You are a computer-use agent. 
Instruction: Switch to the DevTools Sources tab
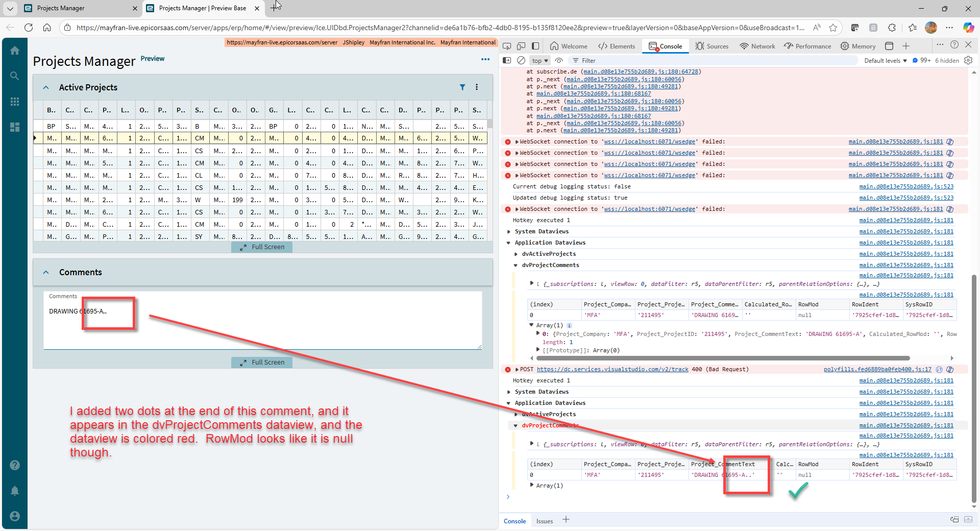712,46
